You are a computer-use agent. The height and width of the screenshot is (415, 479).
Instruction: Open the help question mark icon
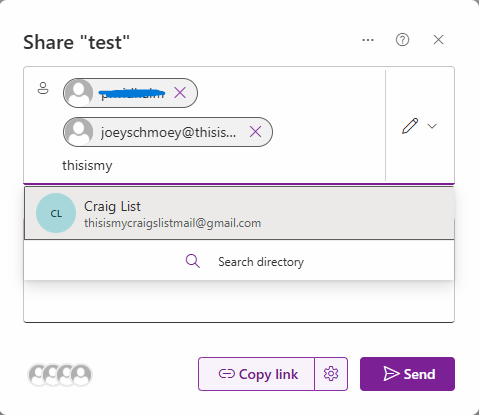pos(402,40)
